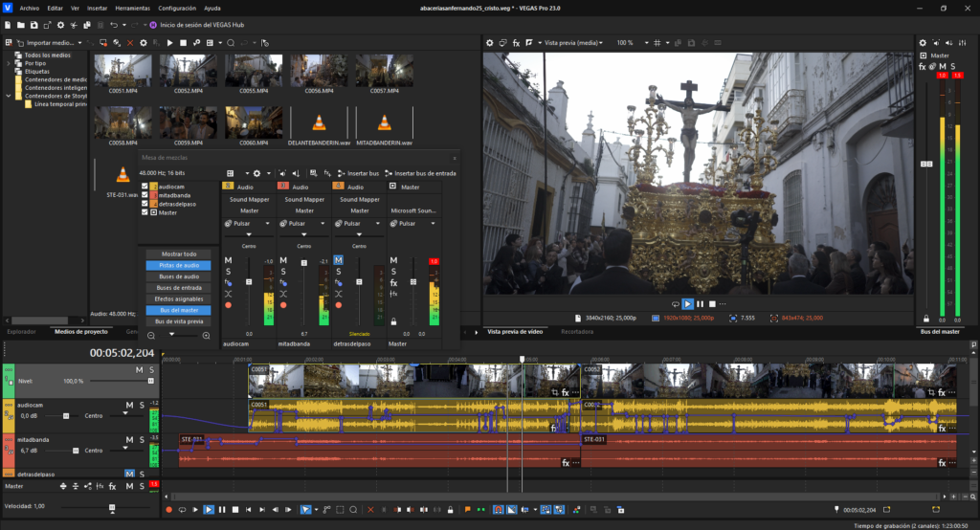
Task: Open fx for the mitadbanda mixer channel
Action: [x=283, y=282]
